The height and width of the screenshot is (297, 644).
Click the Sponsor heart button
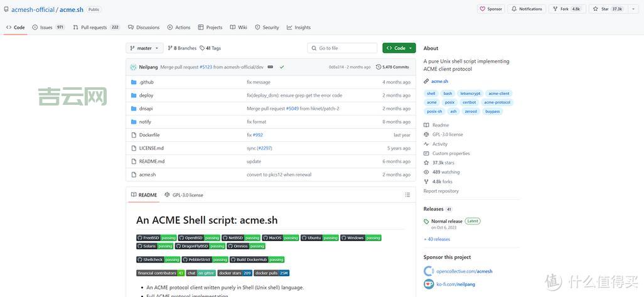click(491, 9)
